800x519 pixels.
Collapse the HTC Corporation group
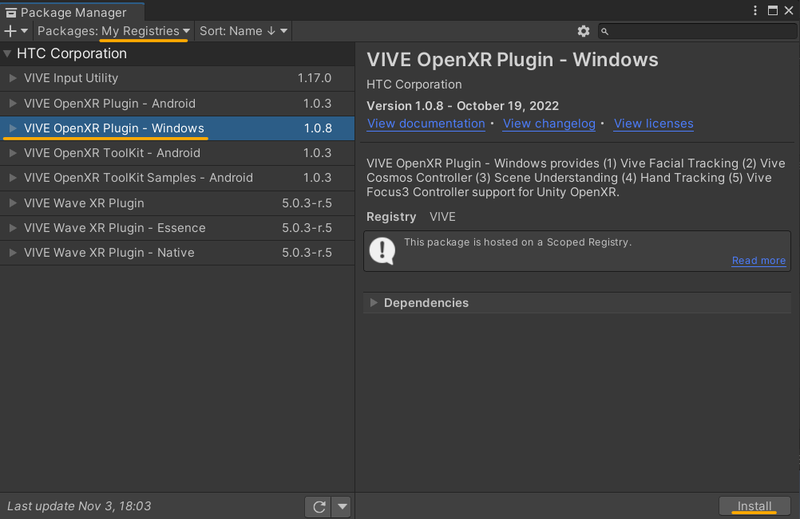point(8,54)
